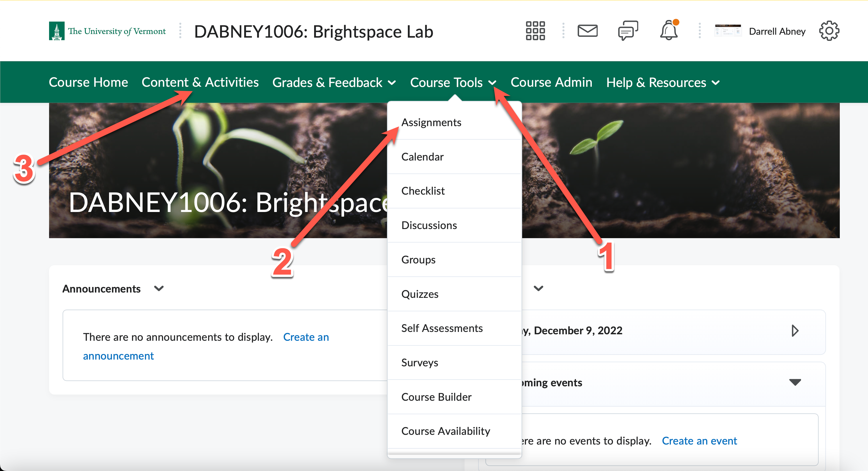This screenshot has width=868, height=471.
Task: Open the subscription alerts chat icon
Action: 628,31
